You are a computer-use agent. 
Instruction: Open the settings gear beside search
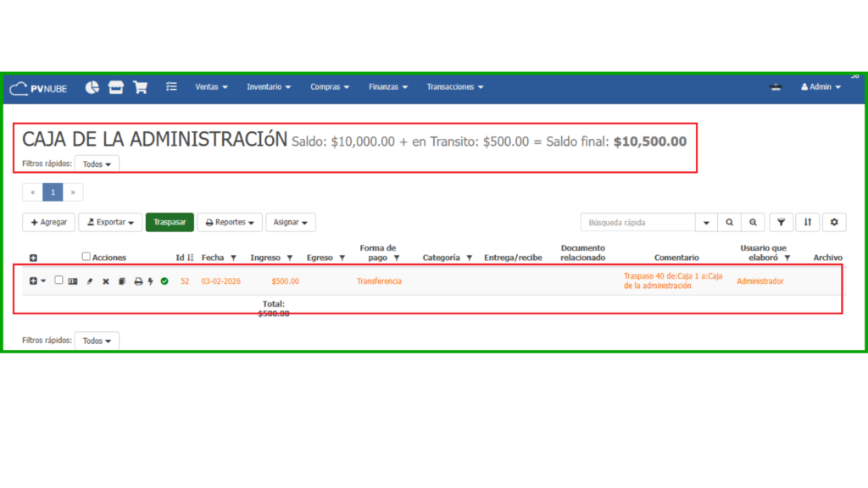click(x=834, y=222)
